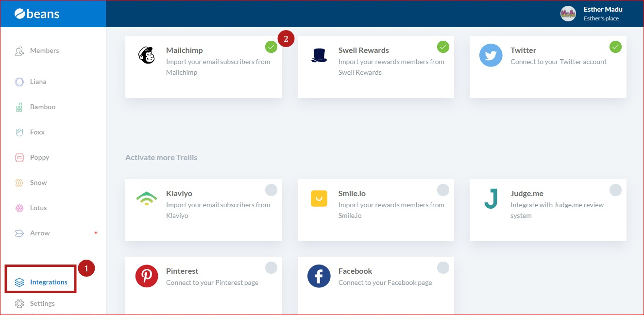Image resolution: width=644 pixels, height=315 pixels.
Task: Open the Swell Rewards card title
Action: (364, 50)
